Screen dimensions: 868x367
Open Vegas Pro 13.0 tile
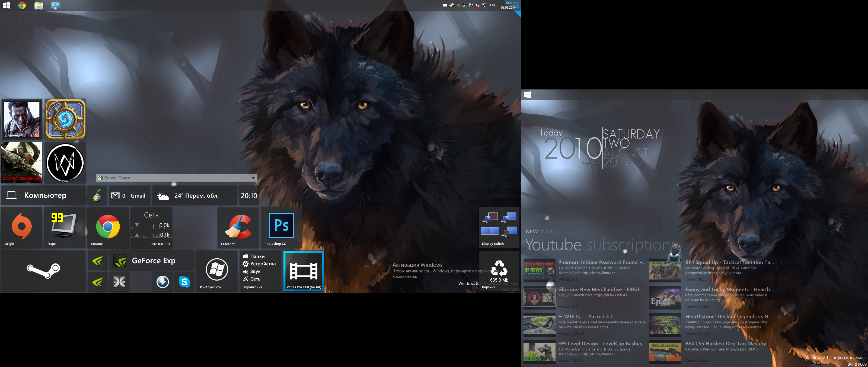(x=304, y=271)
